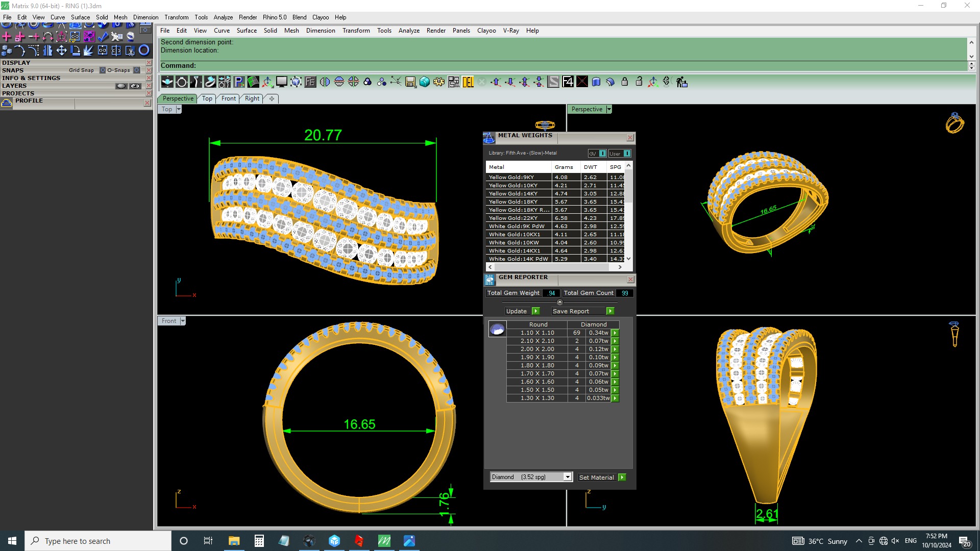This screenshot has height=551, width=980.
Task: Open the Windows Start button
Action: tap(12, 541)
